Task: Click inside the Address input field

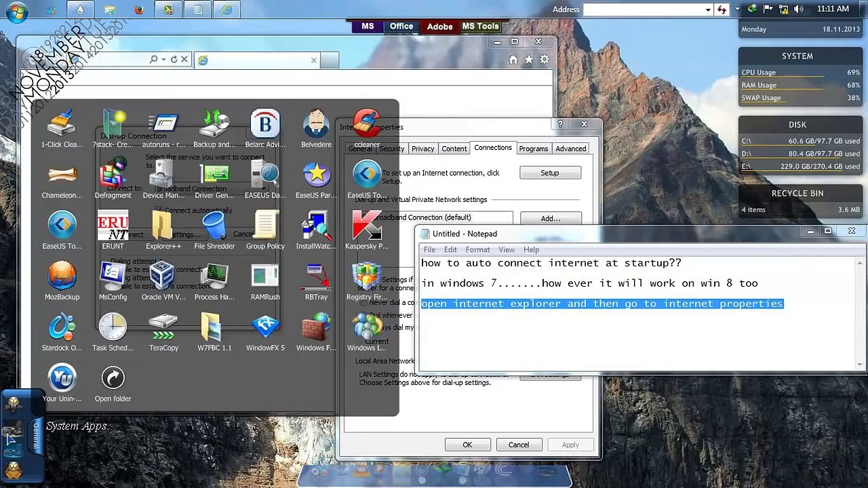Action: click(x=643, y=9)
